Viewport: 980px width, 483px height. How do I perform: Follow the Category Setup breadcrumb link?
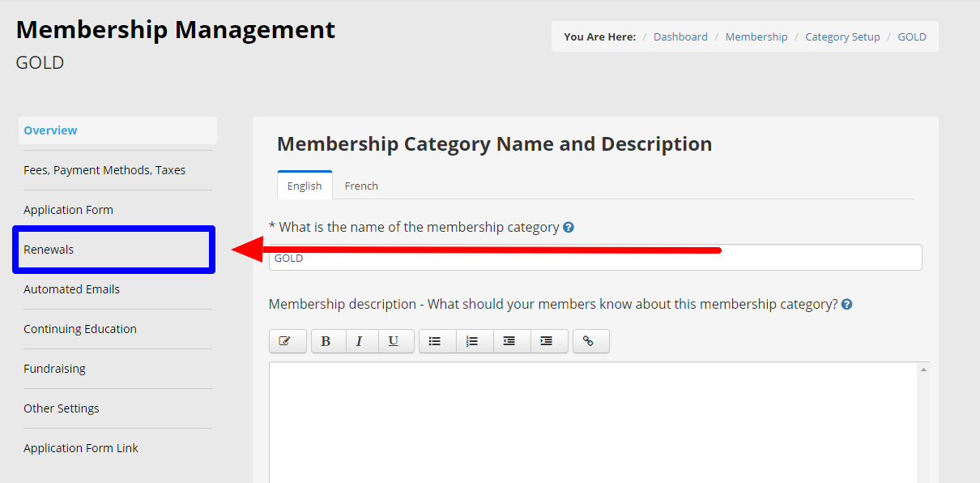tap(842, 36)
